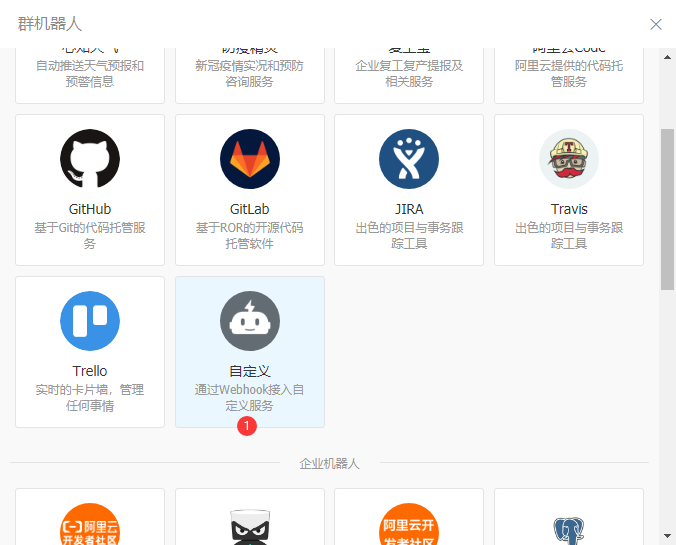Viewport: 676px width, 545px height.
Task: Click the GitHub card title
Action: 90,209
